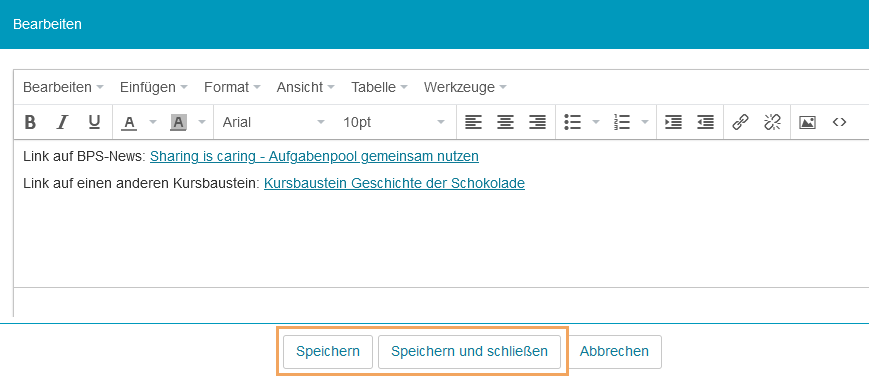Insert or edit a link

click(740, 122)
